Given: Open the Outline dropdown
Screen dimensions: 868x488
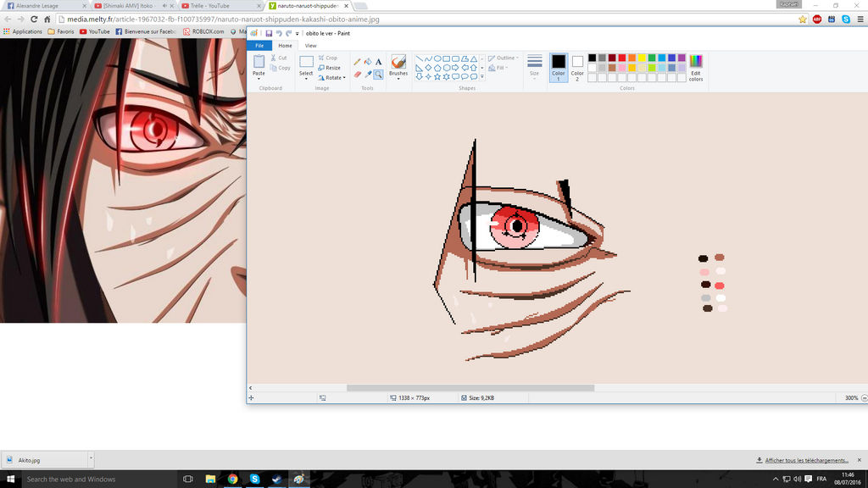Looking at the screenshot, I should 504,58.
